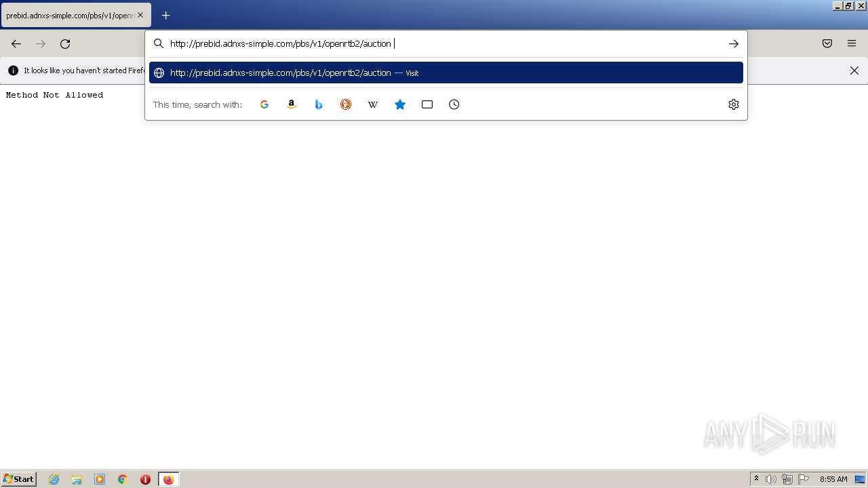Image resolution: width=868 pixels, height=488 pixels.
Task: Launch Chrome from taskbar
Action: 123,479
